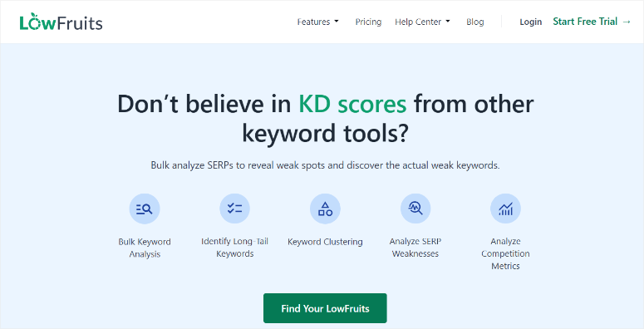Click the arrow next to Start Free Trial
644x329 pixels.
627,22
